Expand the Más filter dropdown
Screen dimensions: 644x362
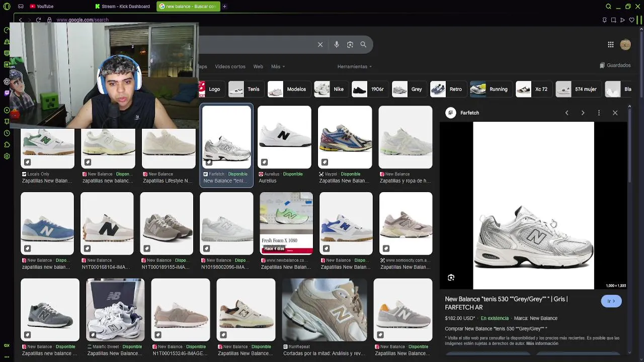278,66
